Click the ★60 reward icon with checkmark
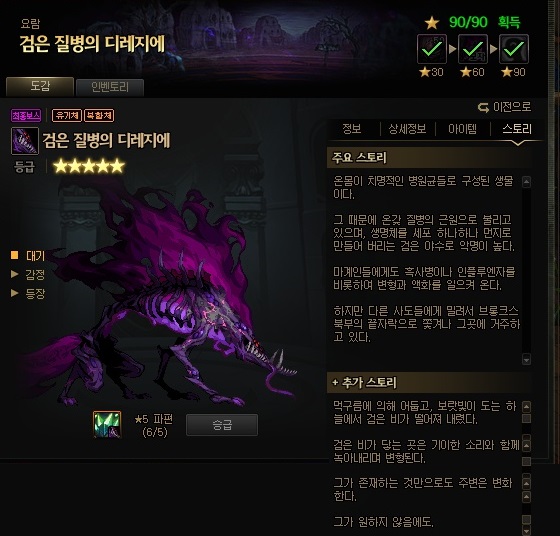 (x=472, y=49)
